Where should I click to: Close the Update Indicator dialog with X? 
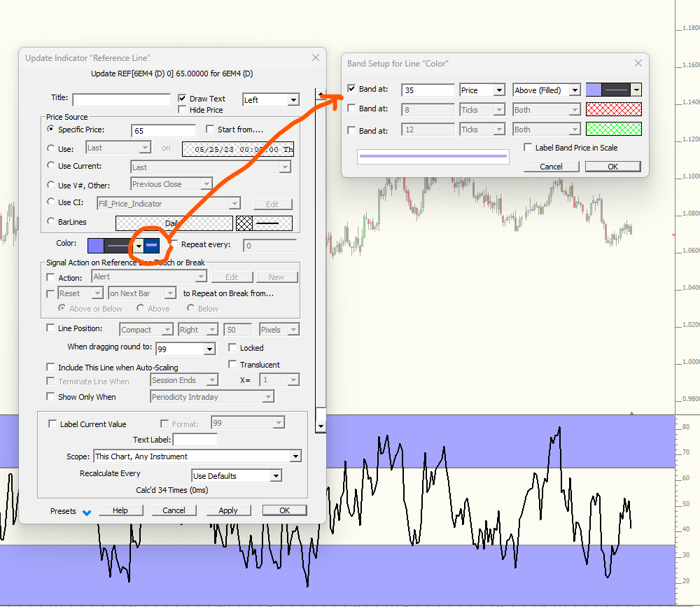315,57
